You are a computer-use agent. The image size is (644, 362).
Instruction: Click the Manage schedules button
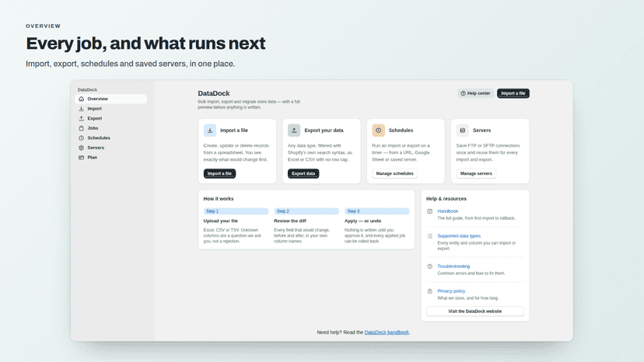(394, 173)
